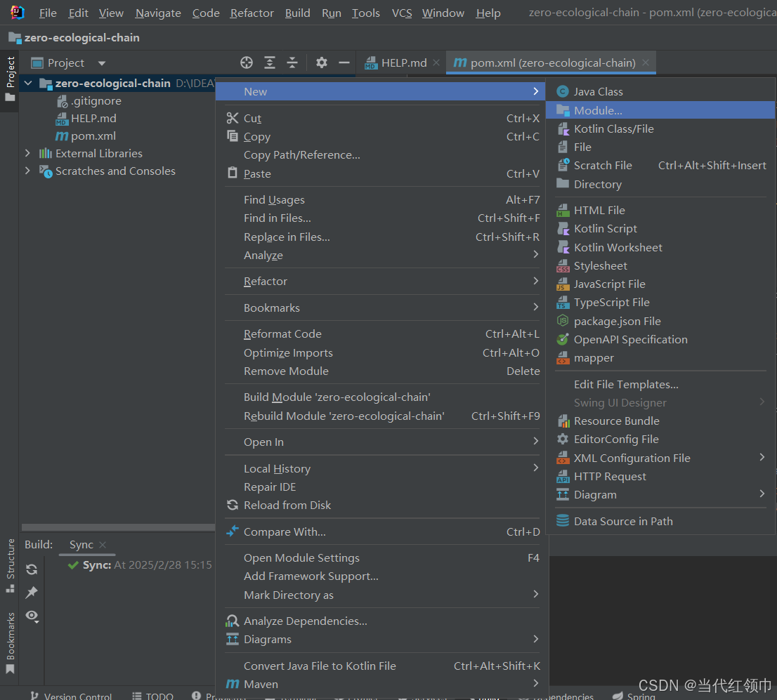This screenshot has width=777, height=700.
Task: Click the Collapse All icon in Project panel
Action: (x=292, y=63)
